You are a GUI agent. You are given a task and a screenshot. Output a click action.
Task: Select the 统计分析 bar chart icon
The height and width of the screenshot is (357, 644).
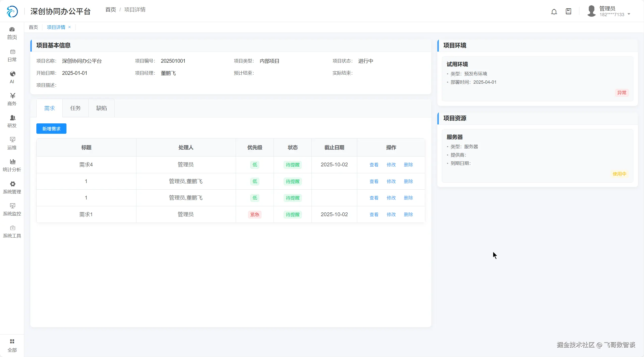click(x=12, y=162)
